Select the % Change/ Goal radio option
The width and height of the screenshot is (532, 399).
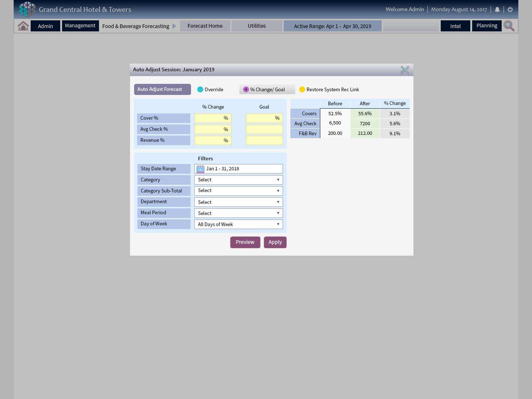point(246,89)
